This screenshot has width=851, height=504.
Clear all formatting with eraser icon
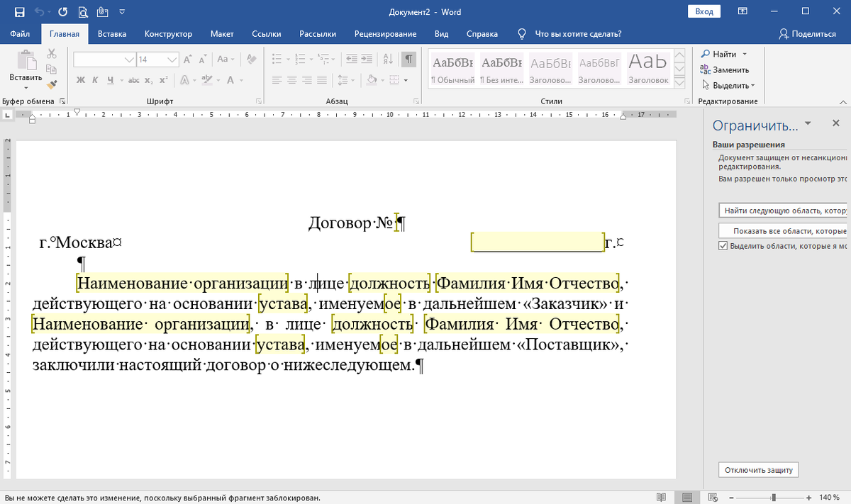(251, 60)
